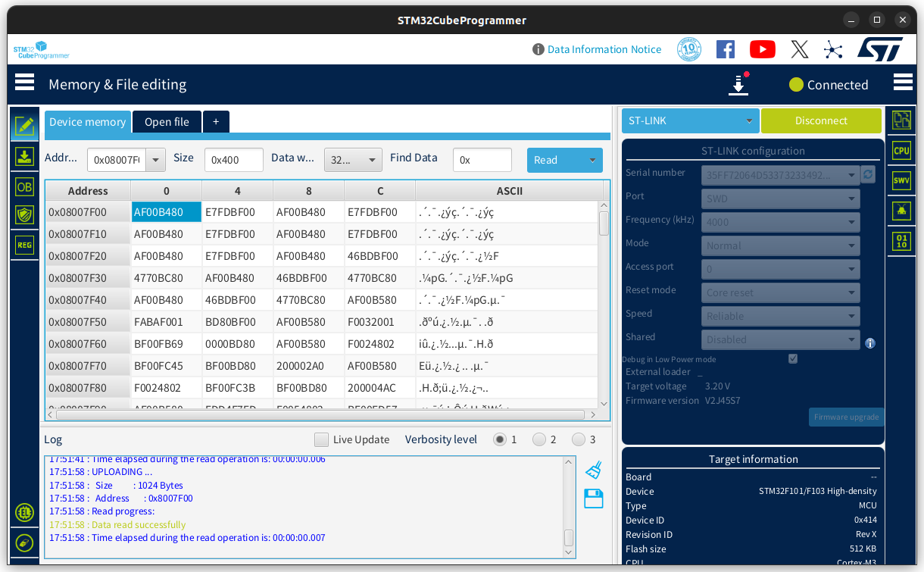Screen dimensions: 924x572
Task: Open the Frequency 4000 dropdown
Action: (x=780, y=222)
